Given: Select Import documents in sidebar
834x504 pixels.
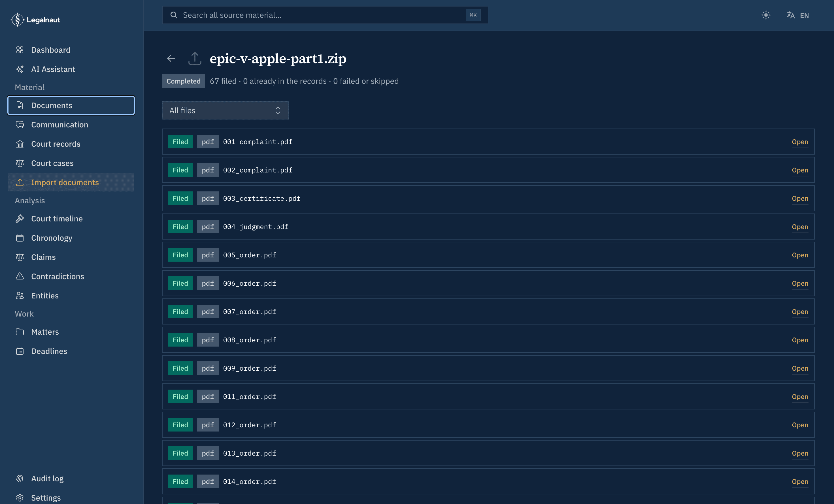Looking at the screenshot, I should [x=71, y=182].
